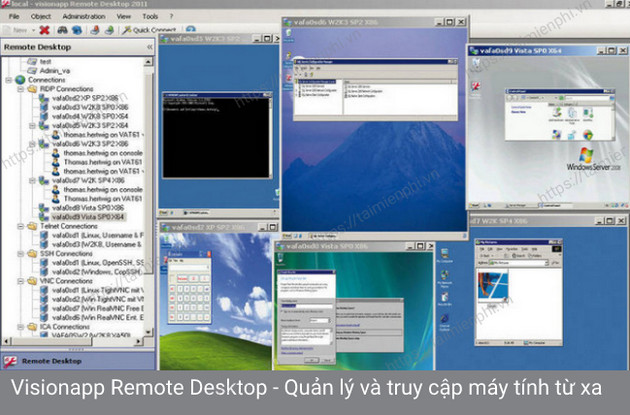Viewport: 630px width, 415px height.
Task: Click the red X delete toolbar icon
Action: tap(45, 30)
